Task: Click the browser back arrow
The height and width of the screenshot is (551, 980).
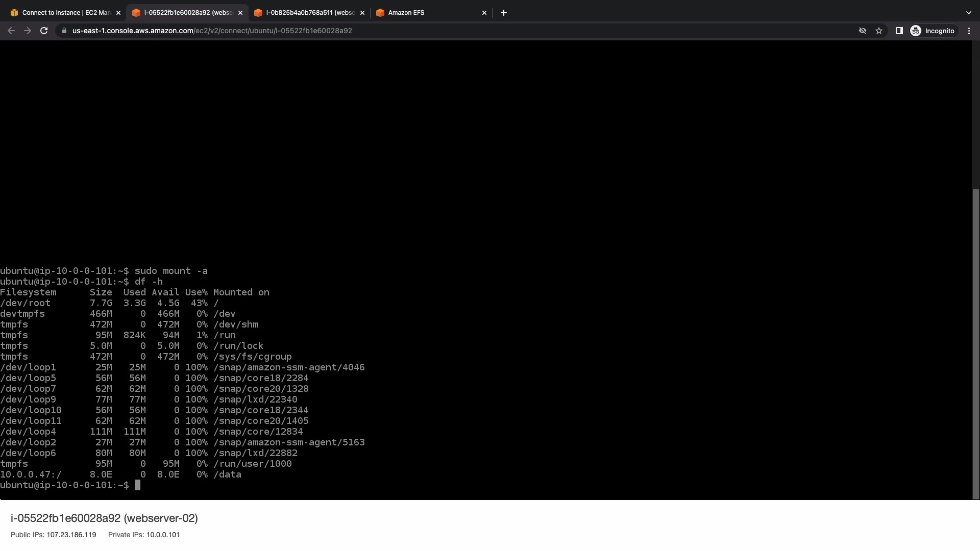Action: (11, 31)
